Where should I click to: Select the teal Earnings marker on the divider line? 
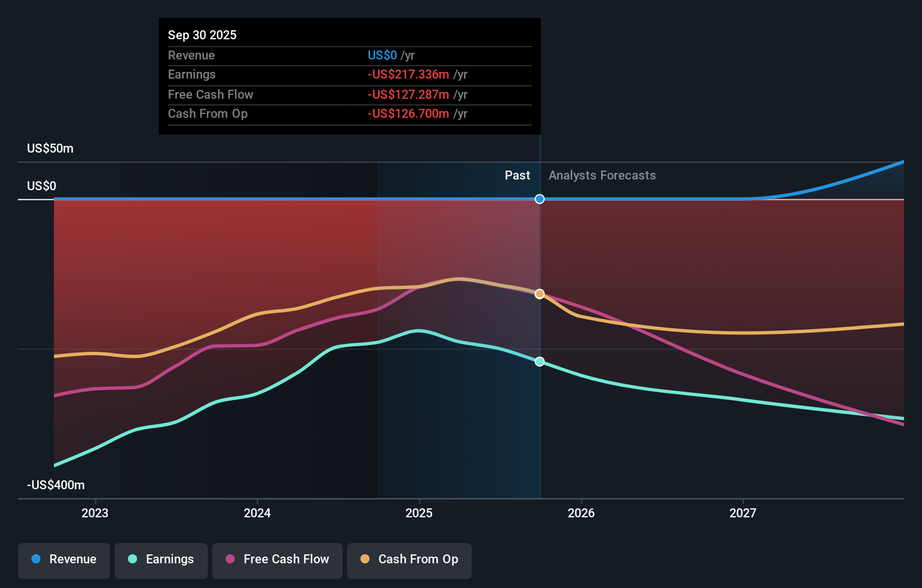click(x=540, y=362)
